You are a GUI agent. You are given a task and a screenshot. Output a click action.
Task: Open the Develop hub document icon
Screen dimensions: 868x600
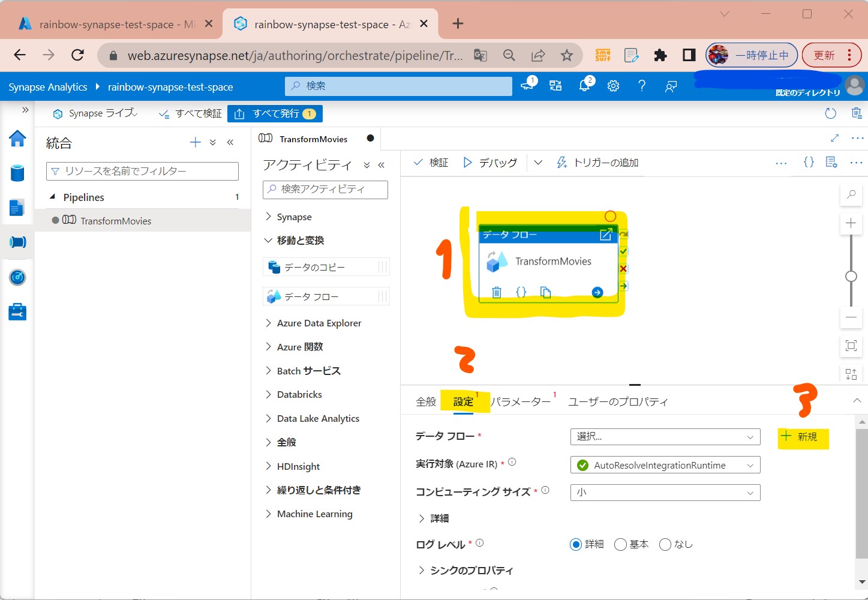click(x=17, y=208)
